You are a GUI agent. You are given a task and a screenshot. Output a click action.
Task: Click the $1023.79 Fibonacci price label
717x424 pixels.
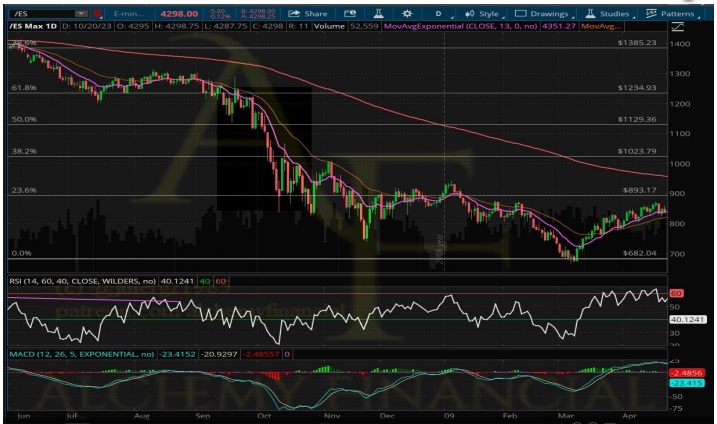click(x=637, y=151)
